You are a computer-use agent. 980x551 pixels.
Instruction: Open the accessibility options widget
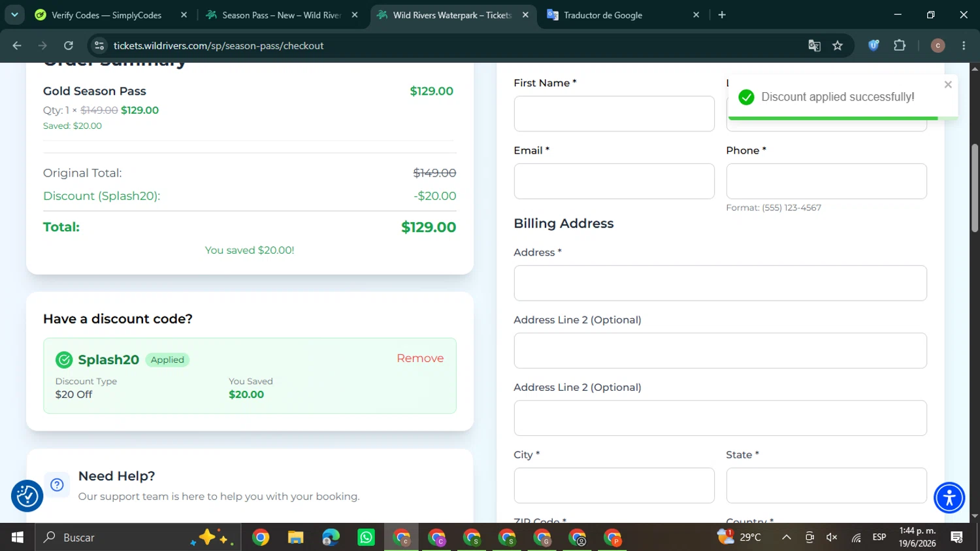[949, 497]
